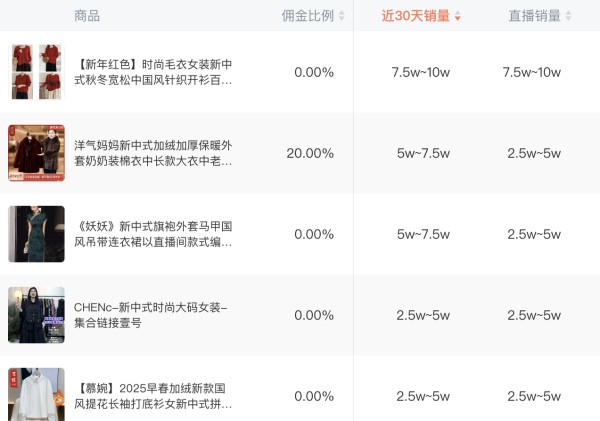Image resolution: width=600 pixels, height=421 pixels.
Task: Open the 【新年红色】时尚毛衣 product title
Action: point(153,72)
